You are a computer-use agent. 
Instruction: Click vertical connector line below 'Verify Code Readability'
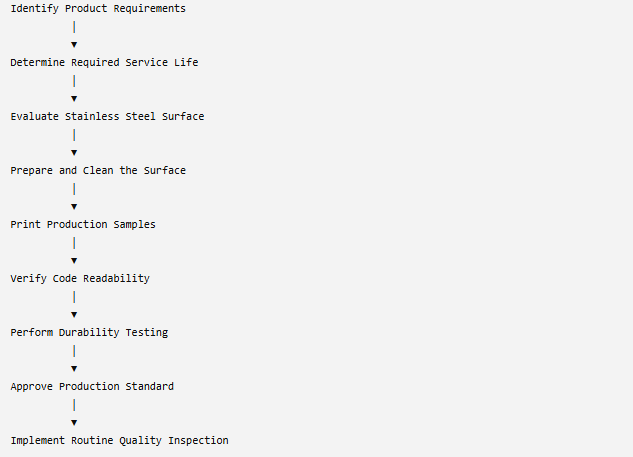74,297
